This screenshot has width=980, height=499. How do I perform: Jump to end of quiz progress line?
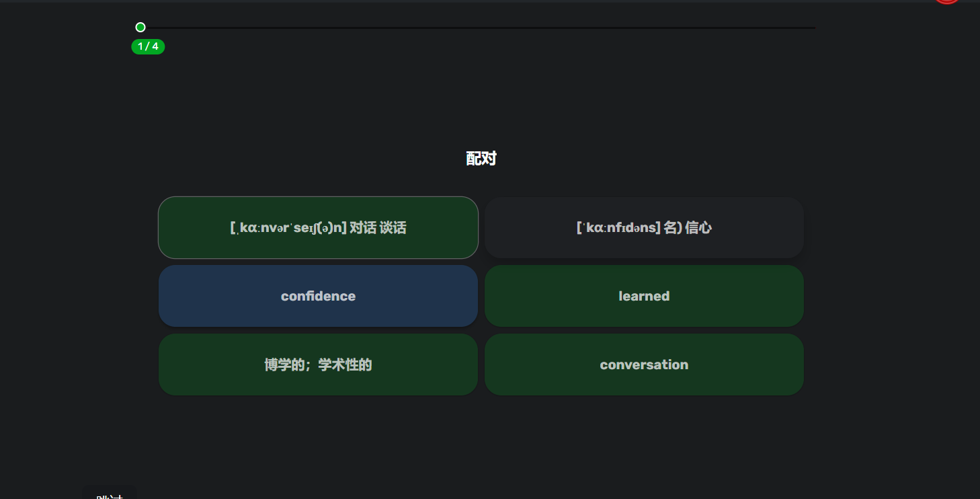pos(813,28)
